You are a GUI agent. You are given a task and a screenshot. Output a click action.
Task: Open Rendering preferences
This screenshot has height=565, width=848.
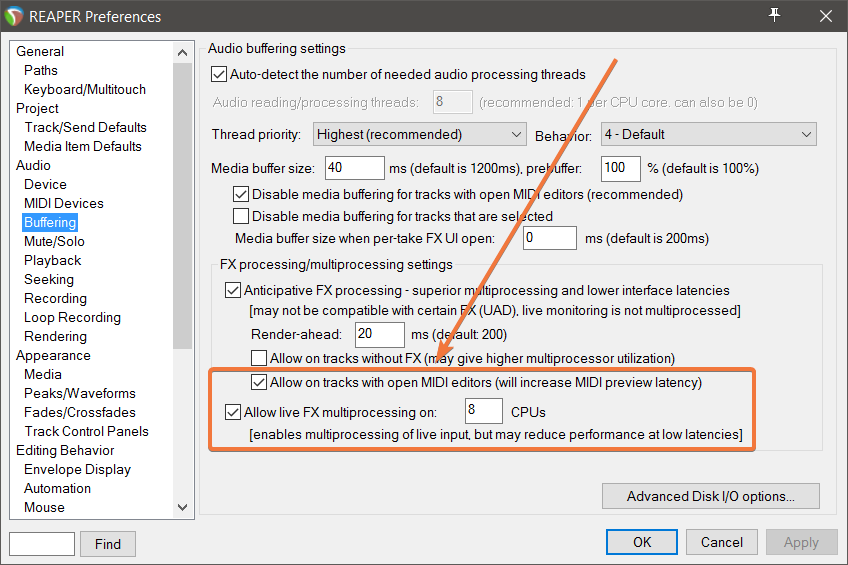coord(55,336)
